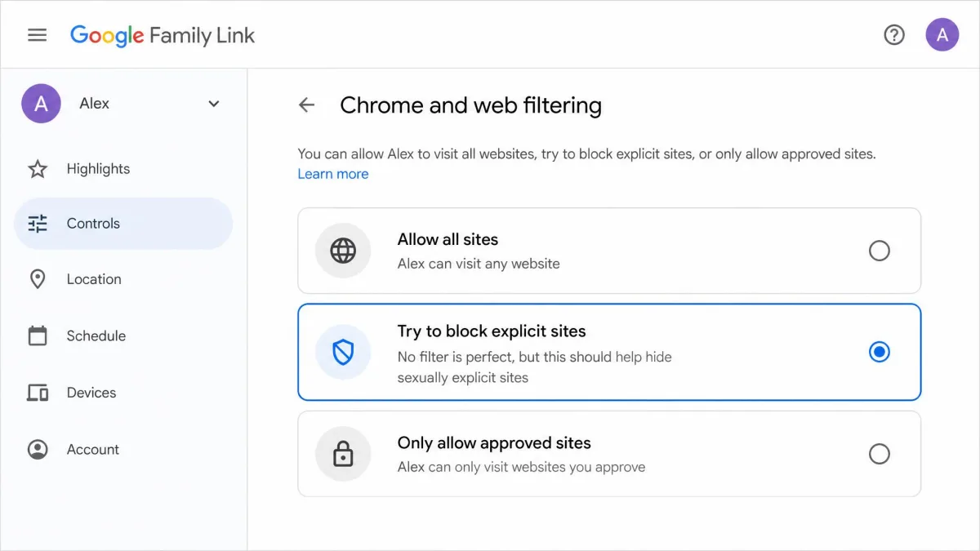980x551 pixels.
Task: Click the Schedule calendar icon
Action: point(38,335)
